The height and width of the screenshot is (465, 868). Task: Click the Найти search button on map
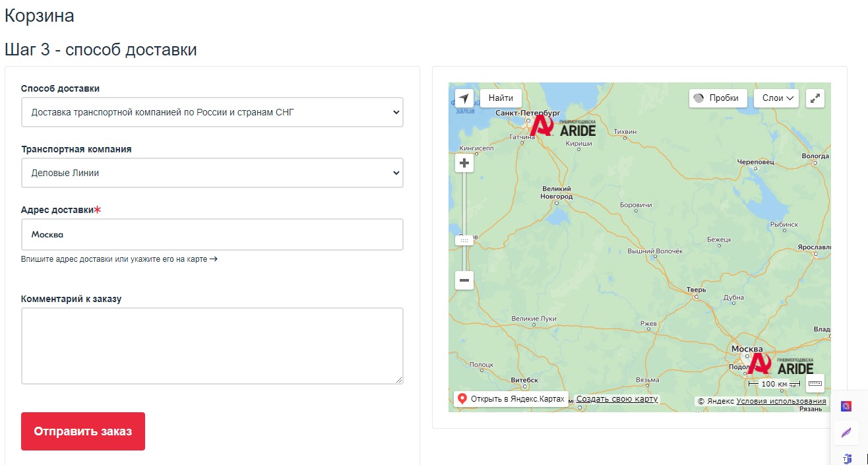[x=501, y=98]
